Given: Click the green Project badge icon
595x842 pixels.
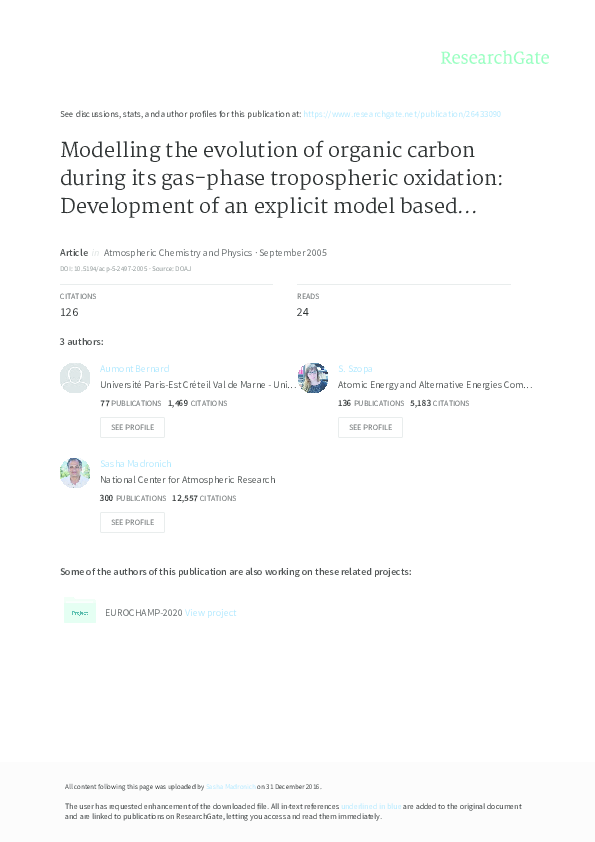Looking at the screenshot, I should coord(80,611).
